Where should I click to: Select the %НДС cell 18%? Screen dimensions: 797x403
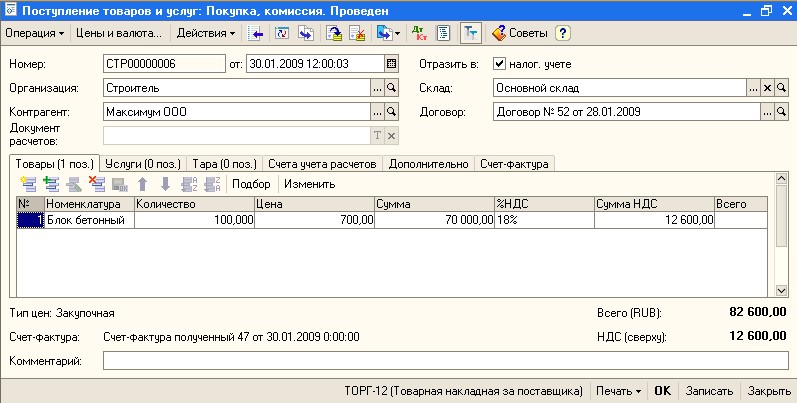pos(544,220)
